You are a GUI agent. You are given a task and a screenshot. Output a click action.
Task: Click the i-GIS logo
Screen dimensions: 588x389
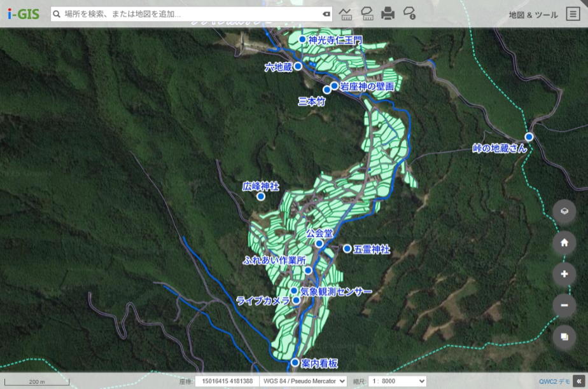point(24,14)
